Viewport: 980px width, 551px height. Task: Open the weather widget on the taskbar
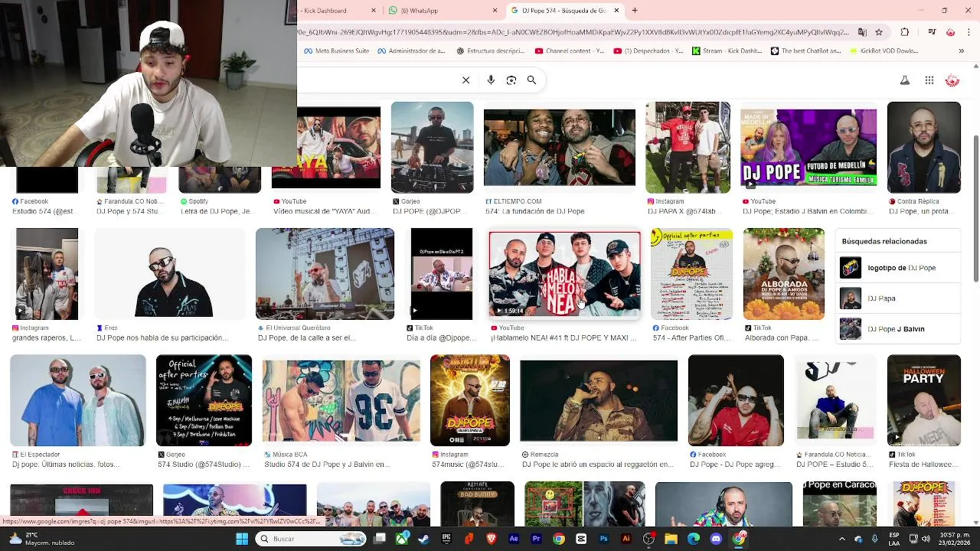pos(40,539)
